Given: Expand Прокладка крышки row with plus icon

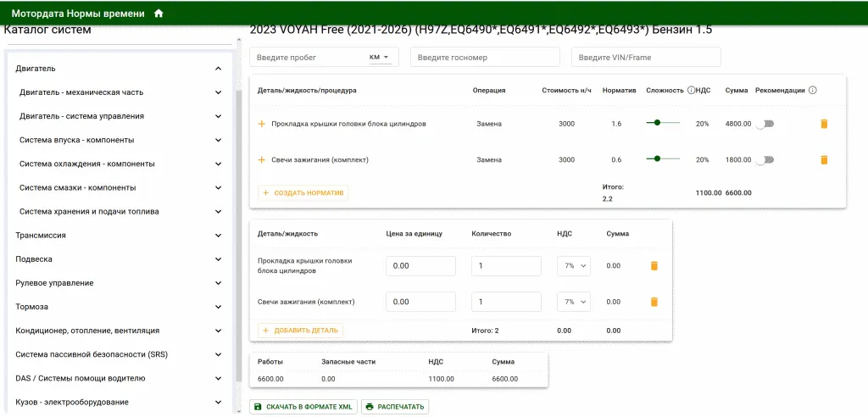Looking at the screenshot, I should (263, 124).
